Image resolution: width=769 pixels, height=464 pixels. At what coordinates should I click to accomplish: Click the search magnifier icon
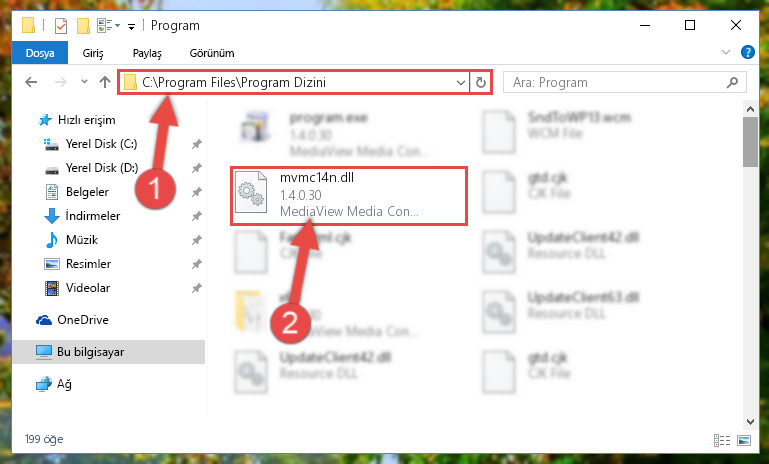[x=732, y=82]
